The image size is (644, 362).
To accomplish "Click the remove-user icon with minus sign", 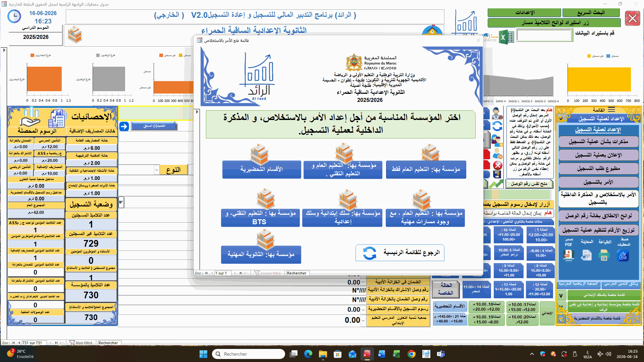I will (x=498, y=154).
